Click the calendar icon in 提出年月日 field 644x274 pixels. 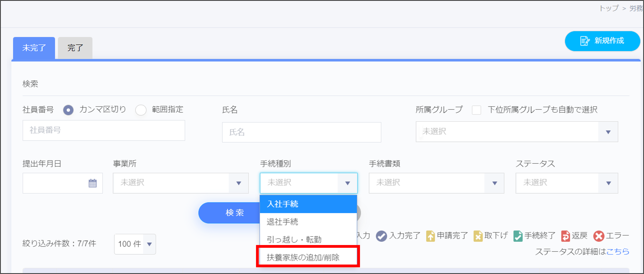(93, 183)
